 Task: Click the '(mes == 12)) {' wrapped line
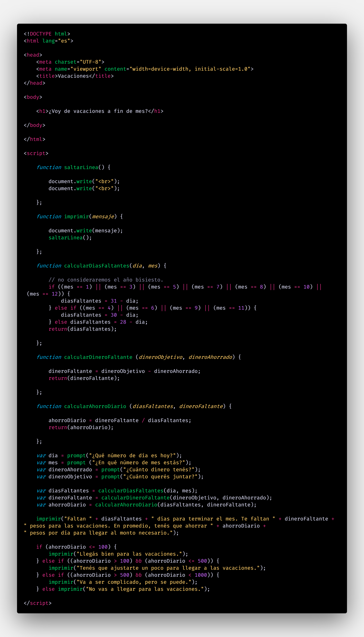[48, 294]
